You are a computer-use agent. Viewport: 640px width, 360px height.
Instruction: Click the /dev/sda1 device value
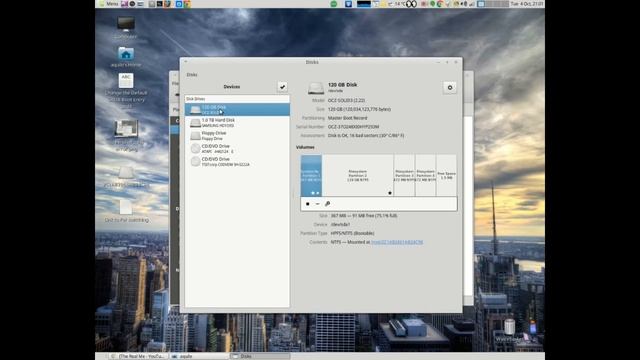pyautogui.click(x=340, y=224)
